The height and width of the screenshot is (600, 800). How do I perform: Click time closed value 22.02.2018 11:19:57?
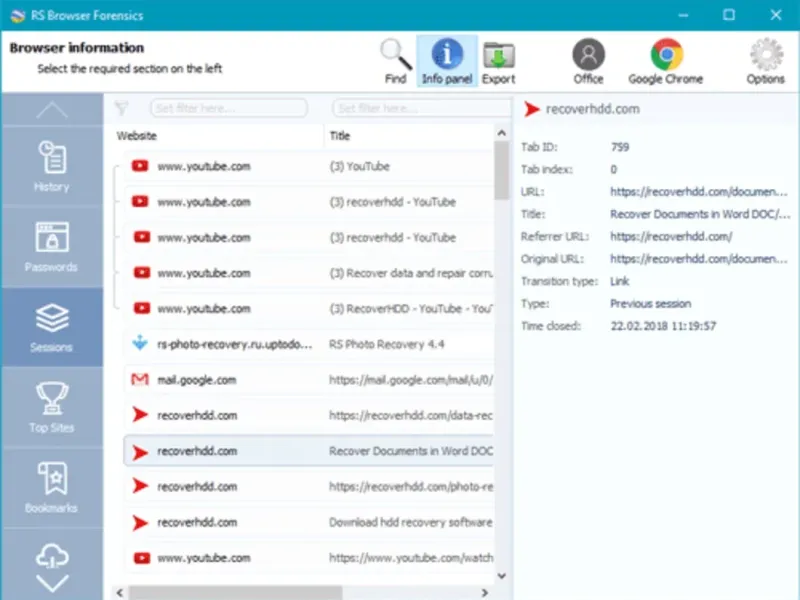[663, 326]
